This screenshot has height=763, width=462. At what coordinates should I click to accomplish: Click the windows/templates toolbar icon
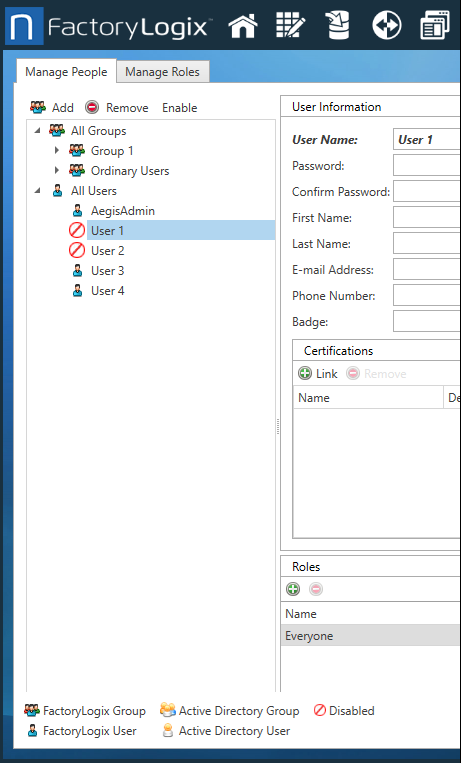[x=435, y=25]
